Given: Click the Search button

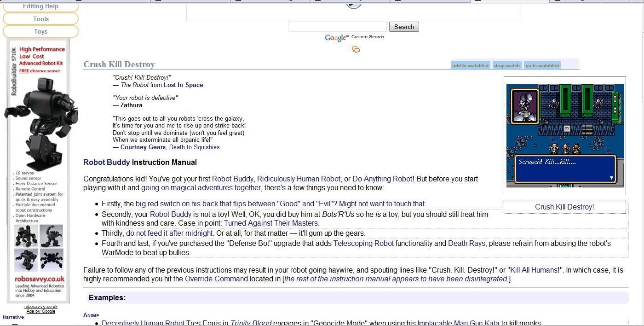Looking at the screenshot, I should pos(403,27).
